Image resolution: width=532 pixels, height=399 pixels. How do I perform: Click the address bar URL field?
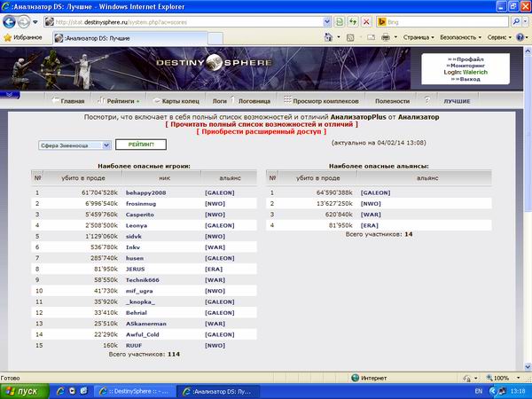tap(184, 22)
